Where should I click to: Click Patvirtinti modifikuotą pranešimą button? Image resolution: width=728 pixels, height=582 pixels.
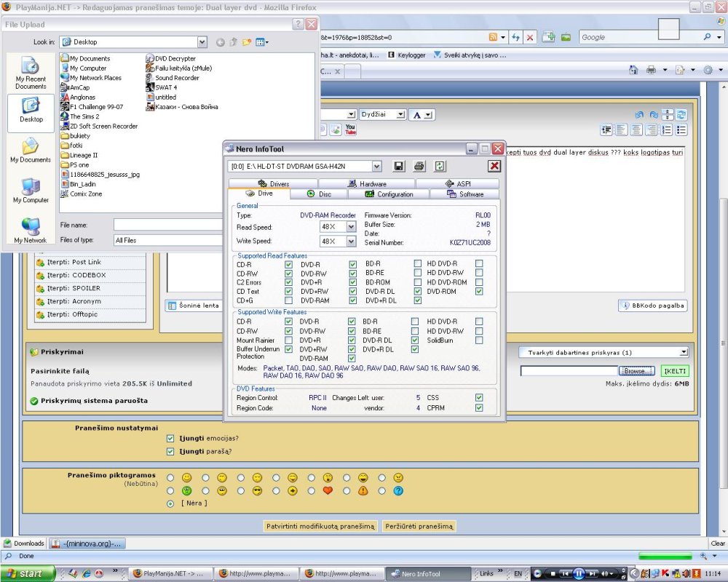[320, 526]
